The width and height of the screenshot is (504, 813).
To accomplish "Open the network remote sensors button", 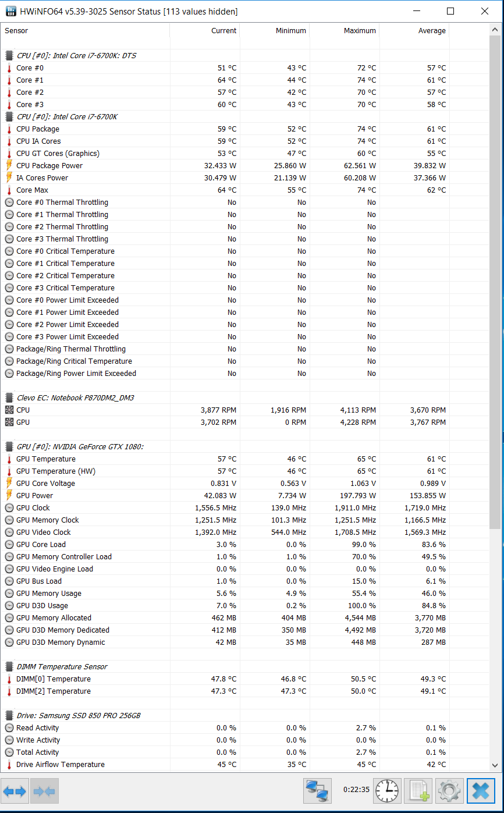I will click(317, 790).
